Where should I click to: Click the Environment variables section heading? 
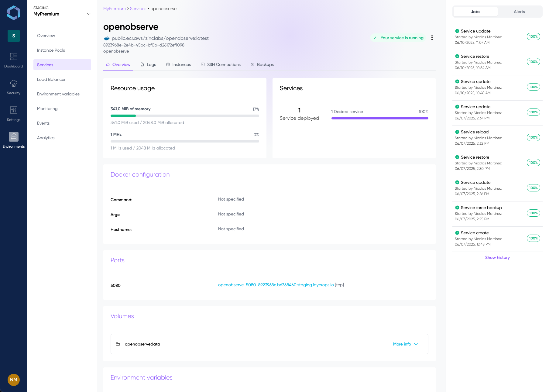coord(142,377)
